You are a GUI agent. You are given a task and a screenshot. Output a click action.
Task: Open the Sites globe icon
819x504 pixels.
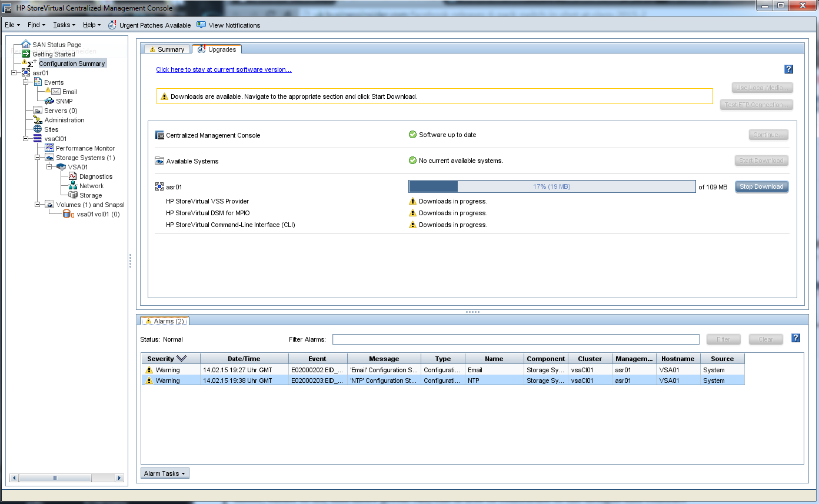38,129
